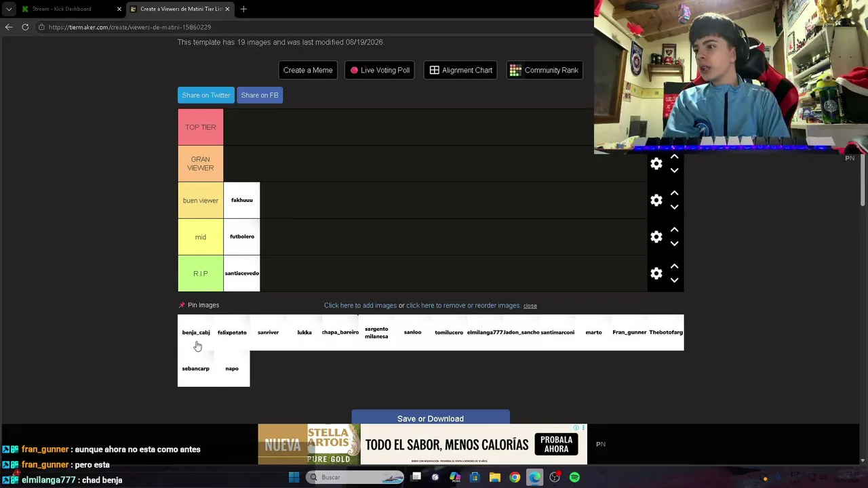Move R.I.P row up

click(x=674, y=266)
